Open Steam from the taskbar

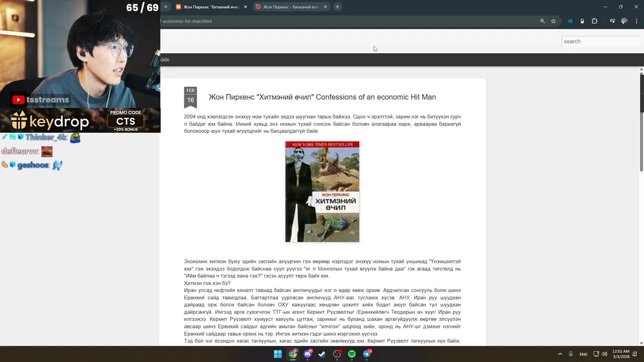click(x=322, y=354)
